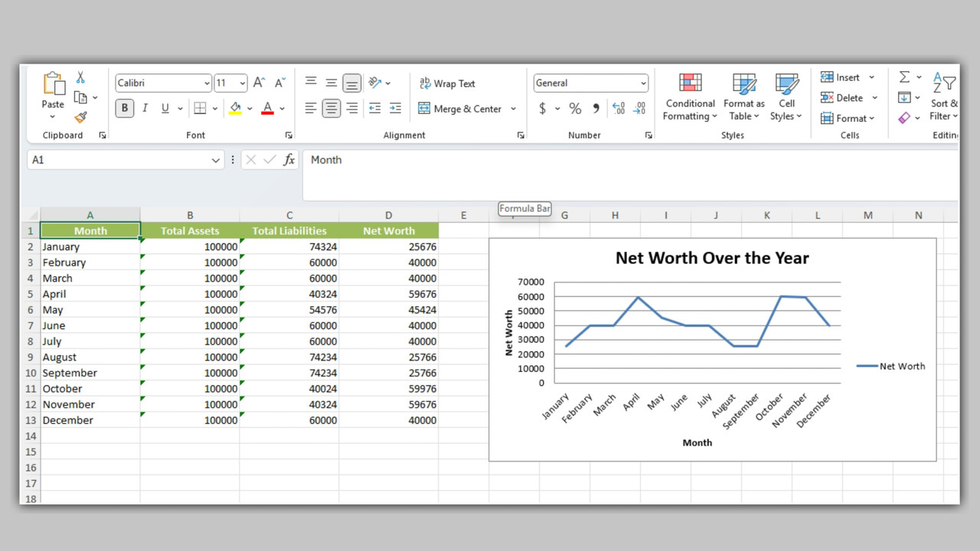This screenshot has width=980, height=551.
Task: Click the Orientation text angle icon
Action: [x=374, y=83]
